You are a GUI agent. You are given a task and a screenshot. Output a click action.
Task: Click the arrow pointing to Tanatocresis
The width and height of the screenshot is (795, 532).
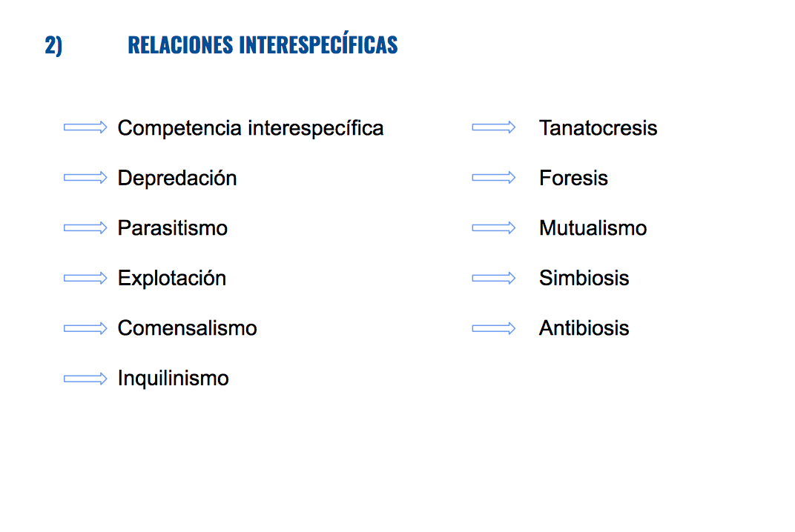(x=493, y=127)
